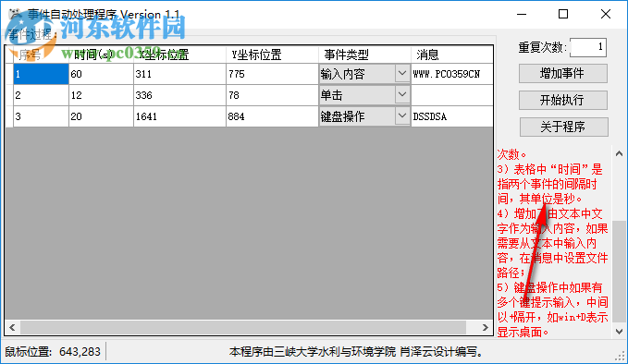Click help text scrollbar down arrow
The width and height of the screenshot is (628, 364).
click(619, 331)
